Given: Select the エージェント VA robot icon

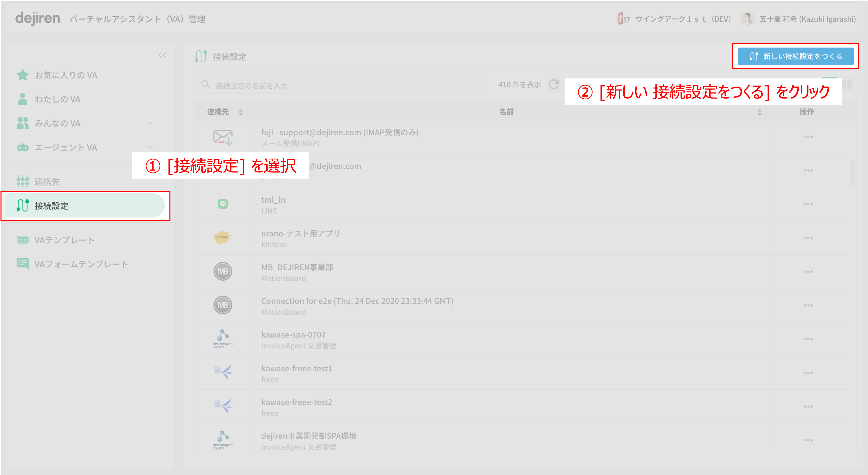Looking at the screenshot, I should click(23, 147).
